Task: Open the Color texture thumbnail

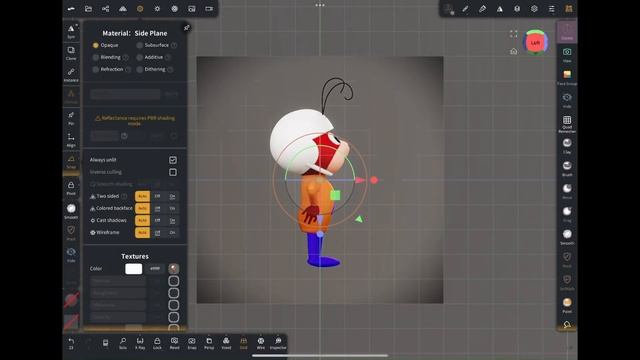Action: click(173, 269)
